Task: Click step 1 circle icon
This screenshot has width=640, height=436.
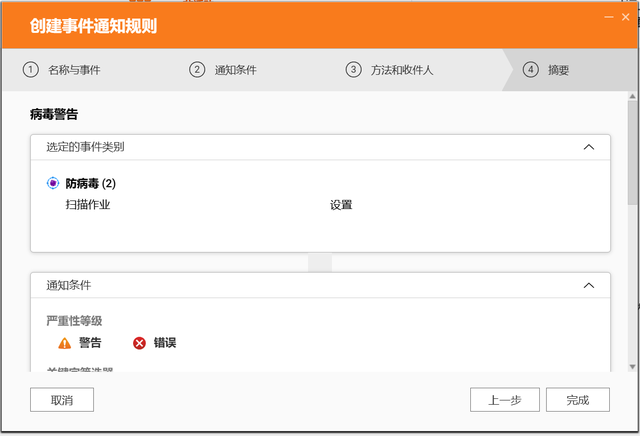Action: point(31,70)
